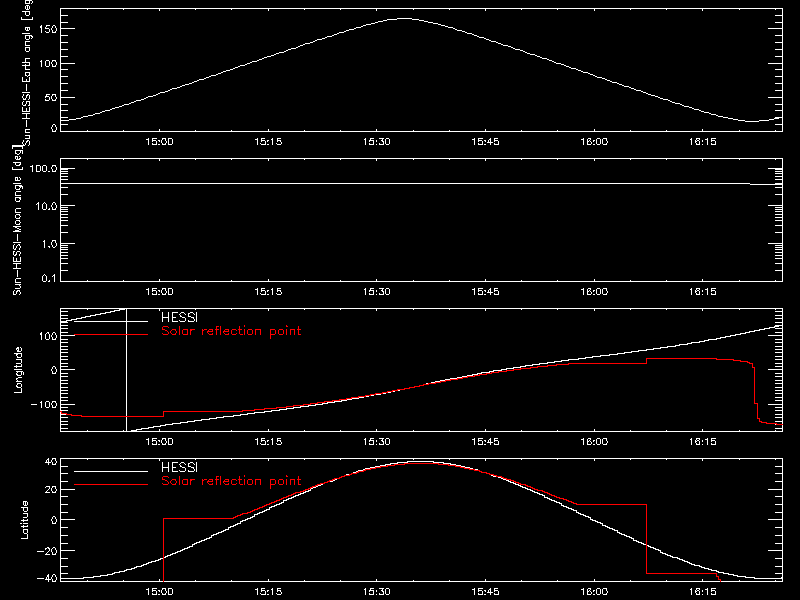Click 15:00 time label under Latitude plot

pyautogui.click(x=159, y=592)
